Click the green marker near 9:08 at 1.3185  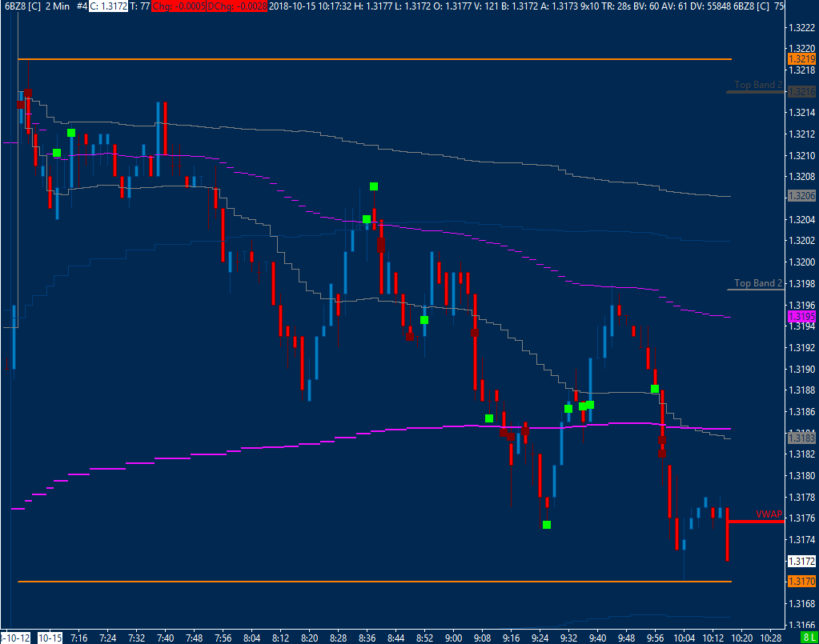click(489, 418)
